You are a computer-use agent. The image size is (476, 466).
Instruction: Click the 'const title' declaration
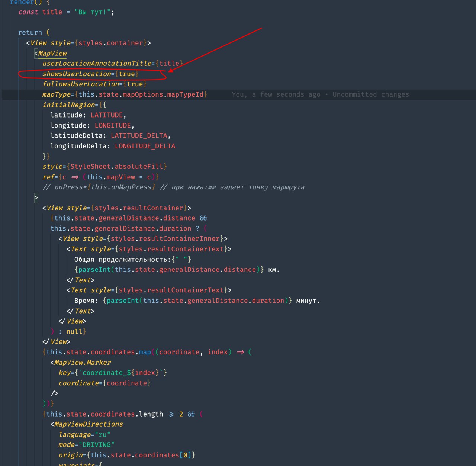point(40,12)
